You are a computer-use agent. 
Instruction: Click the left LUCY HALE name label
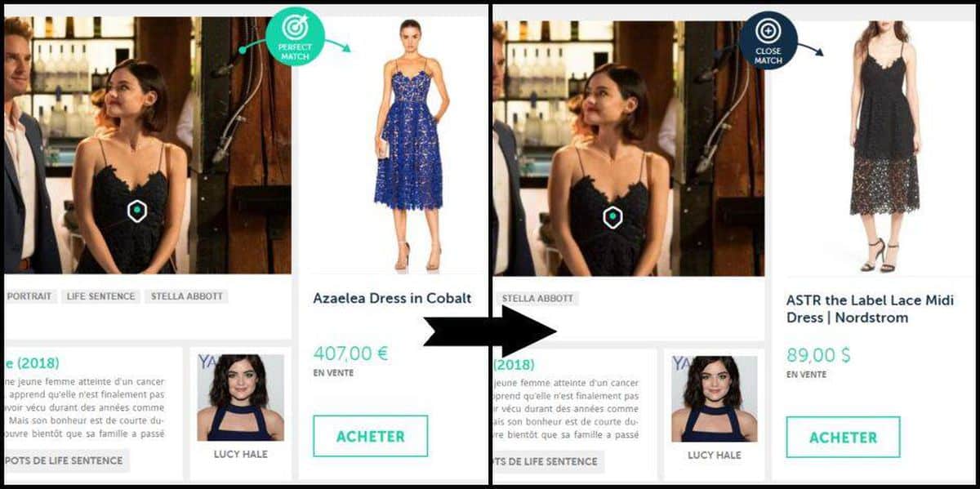pyautogui.click(x=240, y=454)
